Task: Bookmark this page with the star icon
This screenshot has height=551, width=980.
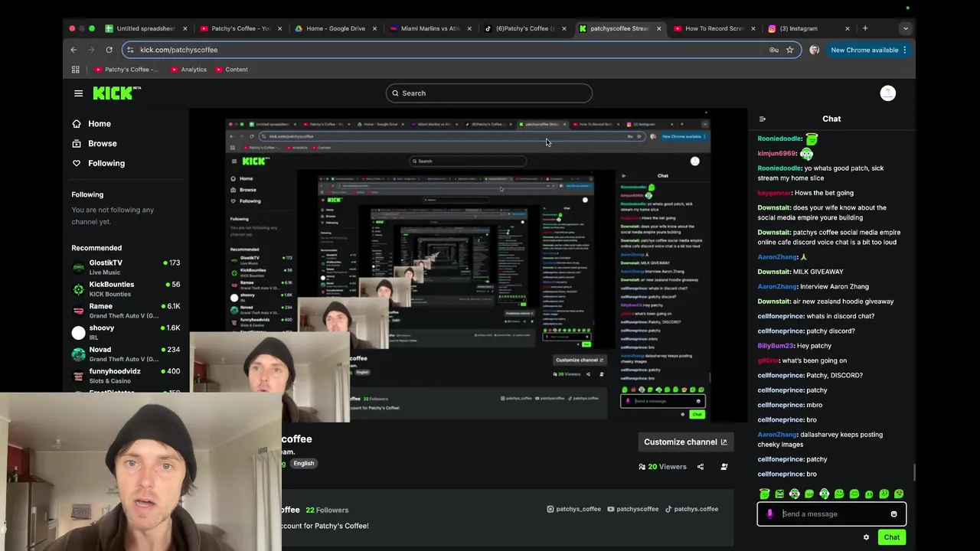Action: click(x=789, y=50)
